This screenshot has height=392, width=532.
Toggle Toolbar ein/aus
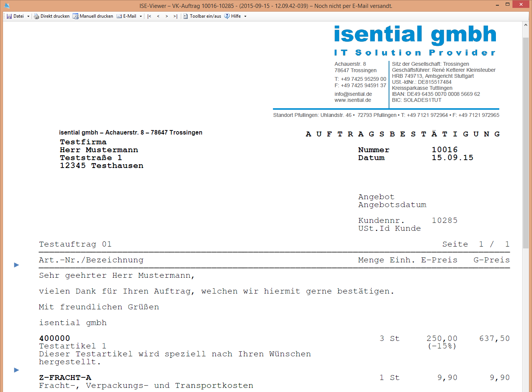(202, 16)
